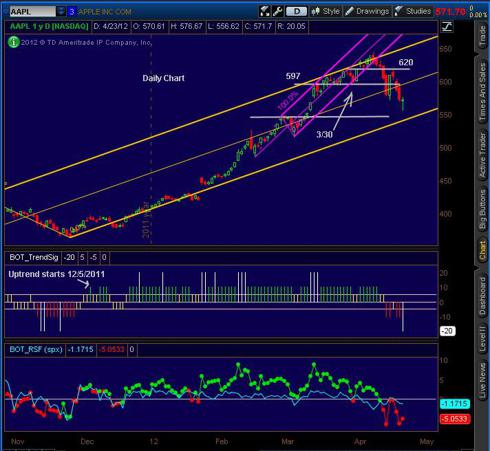
Task: Open the Dashboard side tab
Action: [483, 296]
